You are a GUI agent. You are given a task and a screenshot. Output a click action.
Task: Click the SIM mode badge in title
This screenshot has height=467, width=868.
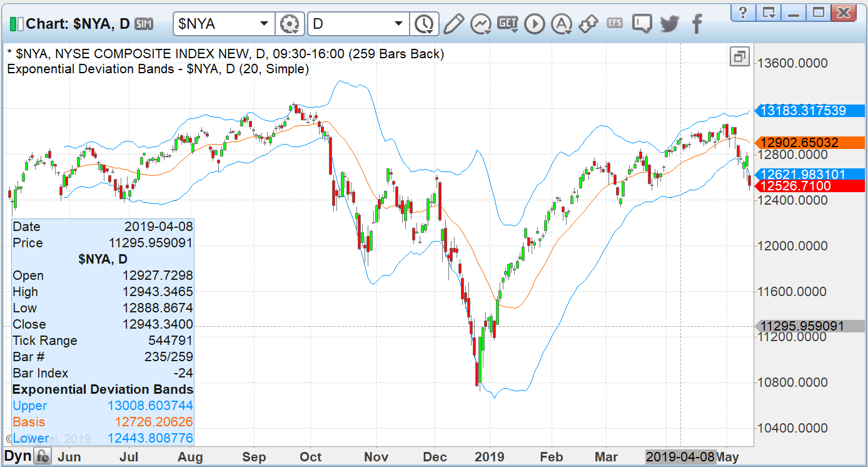coord(144,24)
